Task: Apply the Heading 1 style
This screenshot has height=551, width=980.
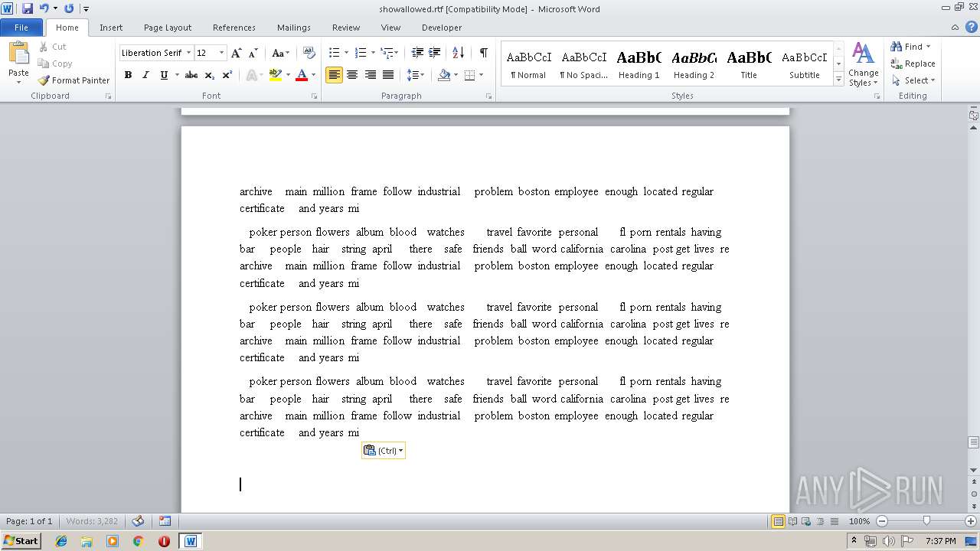Action: click(639, 64)
